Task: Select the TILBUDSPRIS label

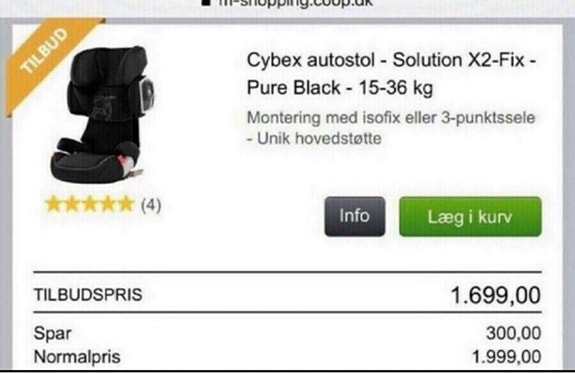Action: [x=88, y=295]
